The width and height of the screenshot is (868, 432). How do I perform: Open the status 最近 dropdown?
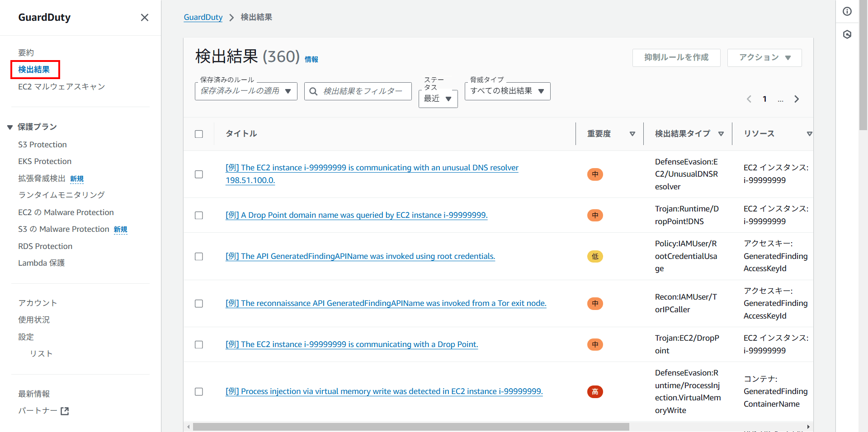click(x=438, y=99)
